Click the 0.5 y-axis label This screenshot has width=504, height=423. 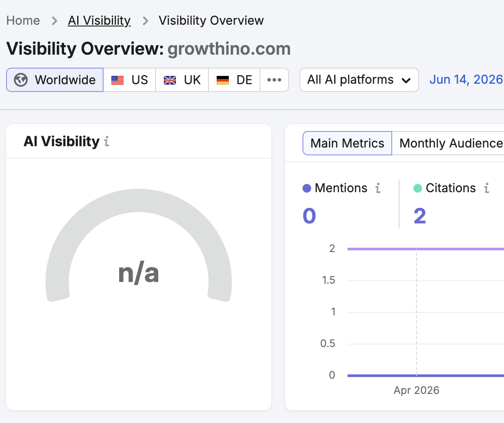pyautogui.click(x=328, y=344)
